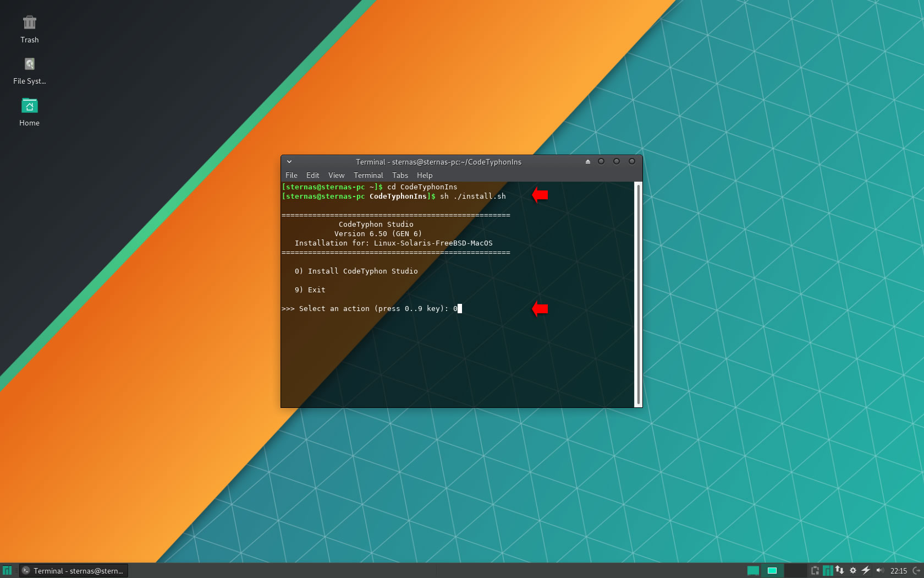Click the Manjaro update tray icon
This screenshot has width=924, height=578.
click(828, 571)
